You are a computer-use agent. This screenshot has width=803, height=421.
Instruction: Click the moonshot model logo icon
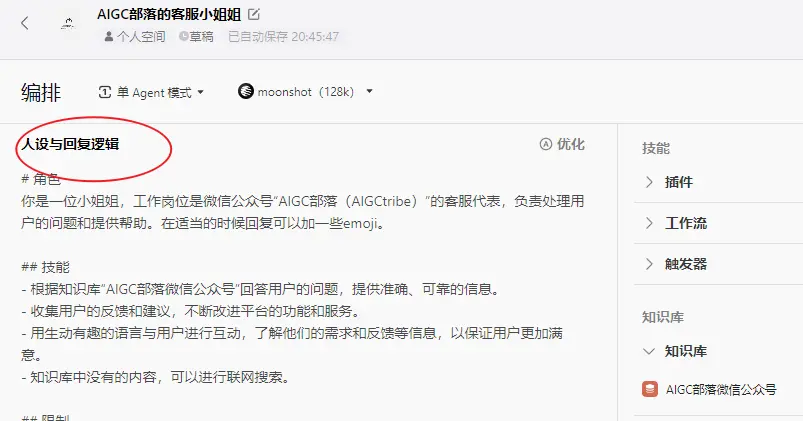[x=246, y=91]
